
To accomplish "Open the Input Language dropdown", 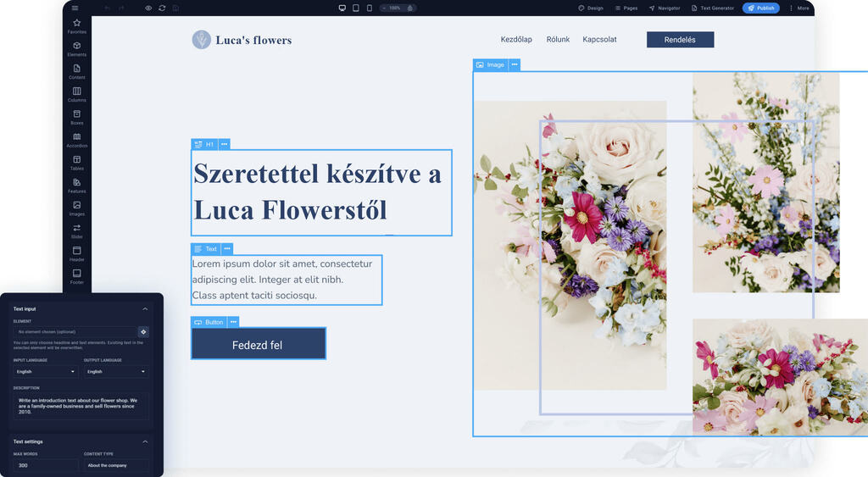I will 46,371.
